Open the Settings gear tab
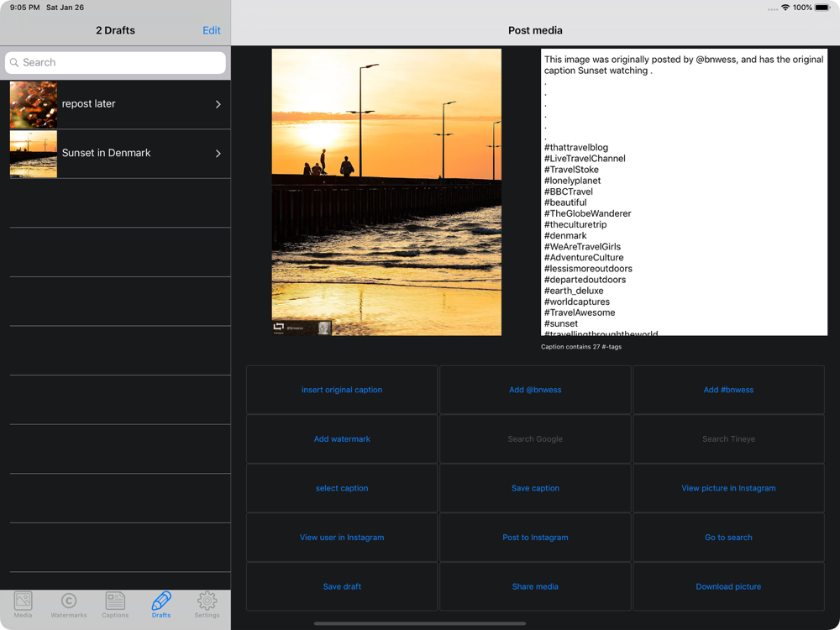Screen dimensions: 840x630 [207, 601]
